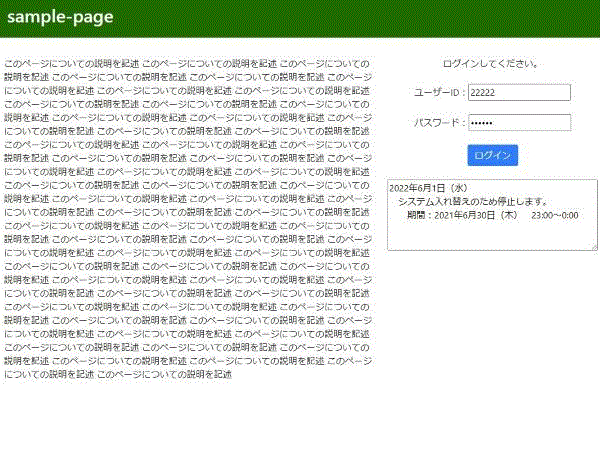Viewport: 600px width, 460px height.
Task: Click the 2022年6月1日 date line in notice
Action: click(429, 187)
